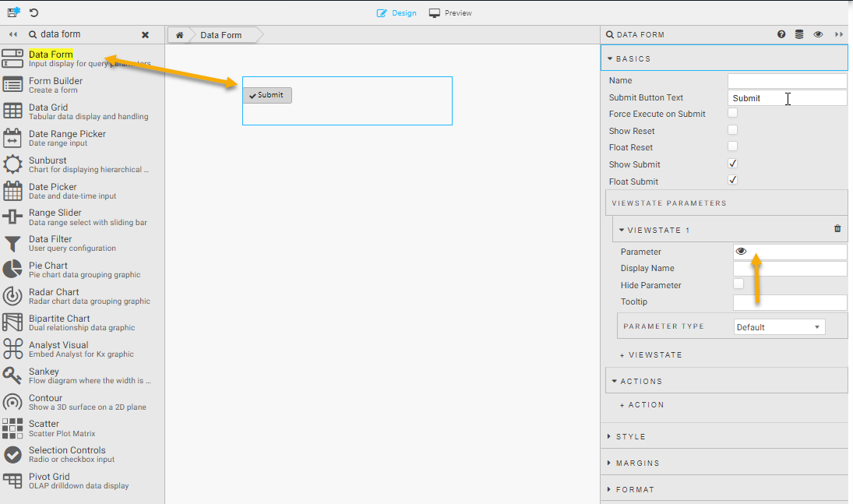Open help for Data Form
853x504 pixels.
click(781, 35)
